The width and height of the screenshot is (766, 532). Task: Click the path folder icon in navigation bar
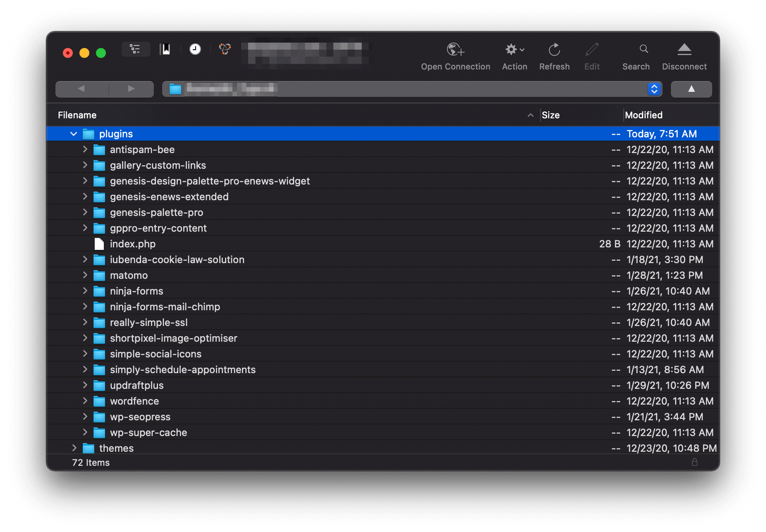[x=175, y=89]
